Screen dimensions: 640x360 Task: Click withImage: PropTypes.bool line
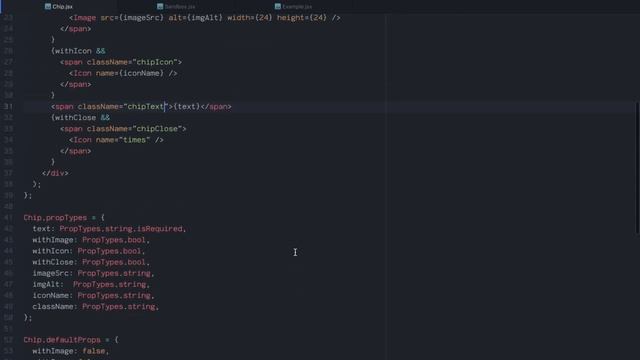(x=91, y=240)
